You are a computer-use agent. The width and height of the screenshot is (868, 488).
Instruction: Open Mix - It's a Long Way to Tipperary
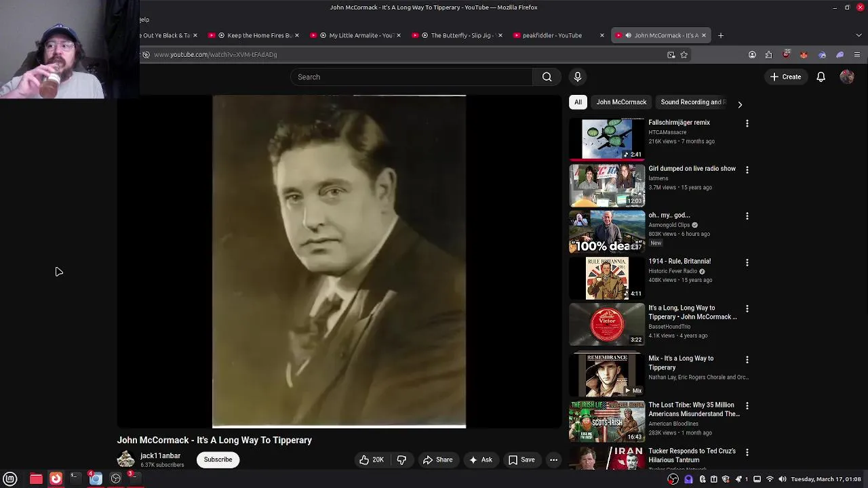pyautogui.click(x=681, y=363)
